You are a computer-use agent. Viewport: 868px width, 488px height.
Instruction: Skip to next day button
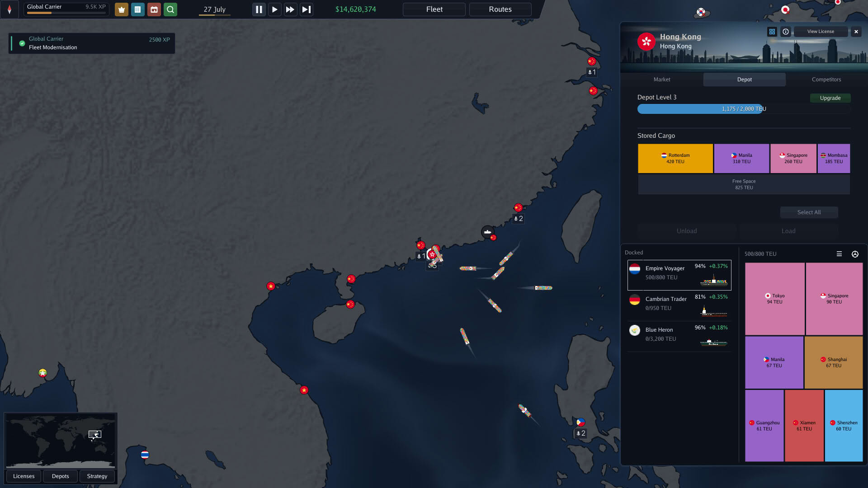[306, 9]
